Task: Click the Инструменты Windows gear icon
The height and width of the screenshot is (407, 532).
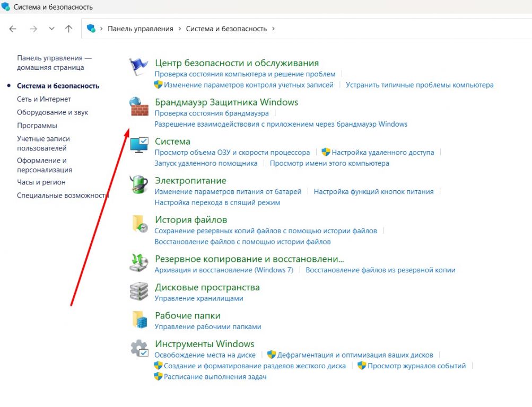Action: 139,348
